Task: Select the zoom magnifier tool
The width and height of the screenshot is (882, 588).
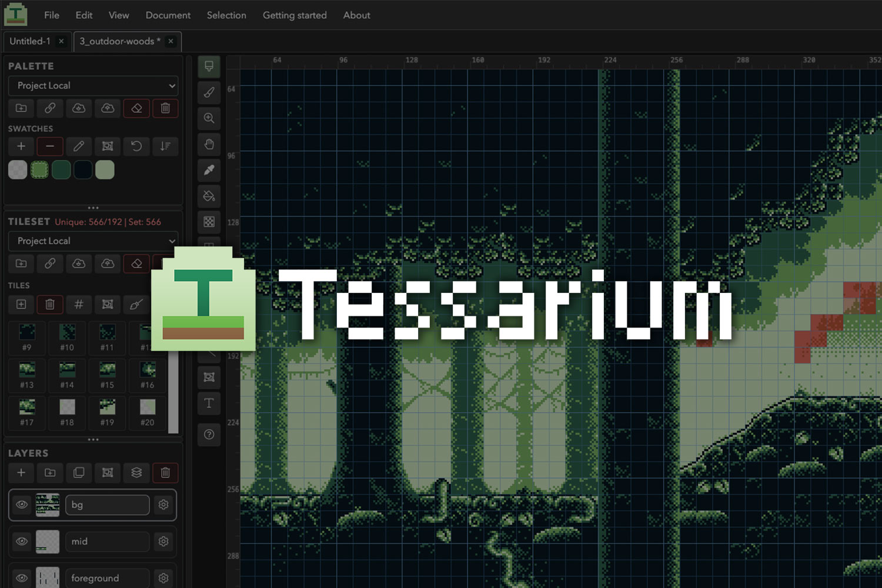Action: click(x=209, y=118)
